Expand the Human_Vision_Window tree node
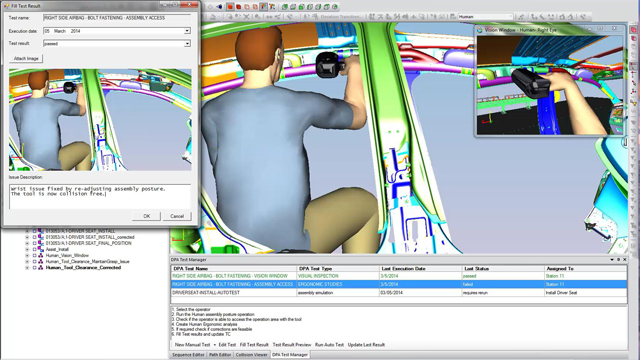The width and height of the screenshot is (640, 360). [x=27, y=256]
